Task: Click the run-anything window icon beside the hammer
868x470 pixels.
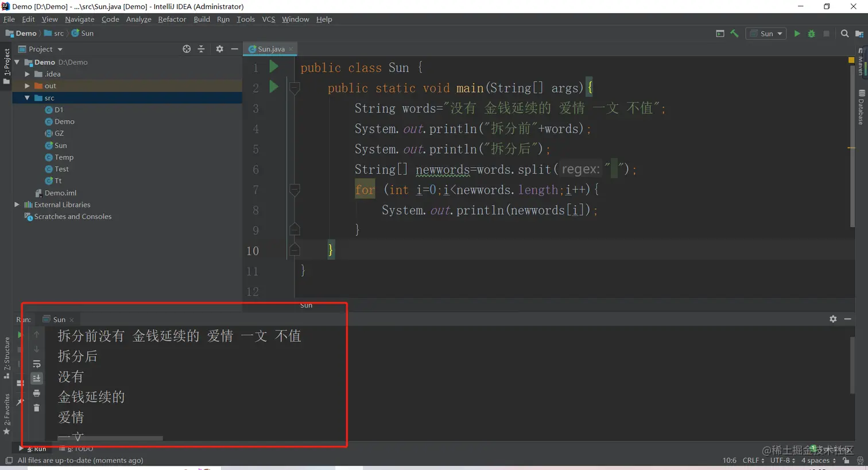Action: (x=720, y=34)
